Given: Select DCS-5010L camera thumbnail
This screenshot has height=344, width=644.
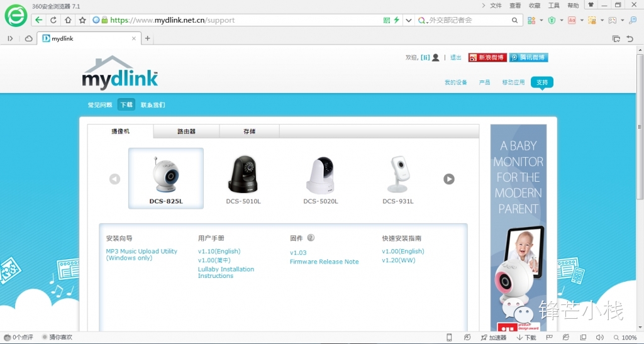Looking at the screenshot, I should click(243, 178).
